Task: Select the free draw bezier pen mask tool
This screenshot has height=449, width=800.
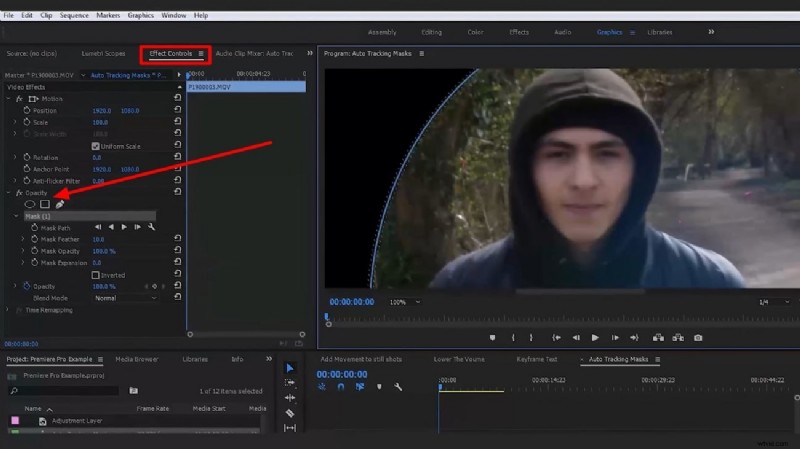Action: [x=60, y=204]
